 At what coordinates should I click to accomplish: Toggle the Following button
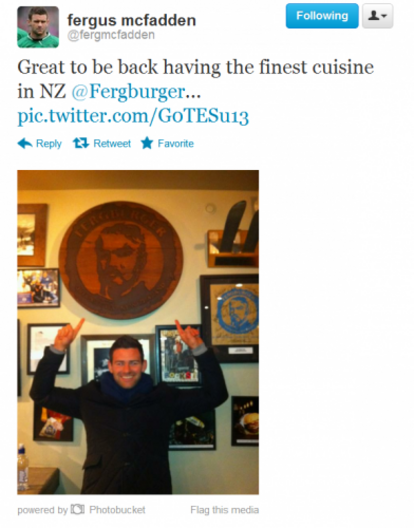322,16
